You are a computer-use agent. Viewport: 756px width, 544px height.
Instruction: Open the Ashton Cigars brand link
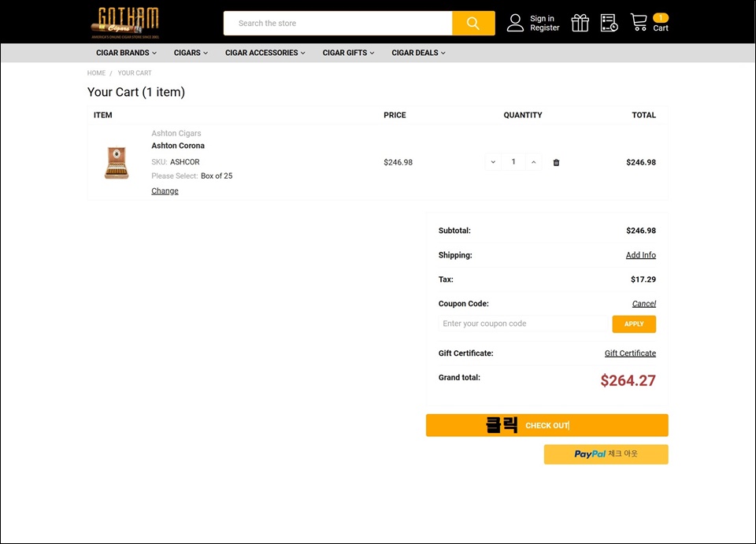[x=176, y=133]
